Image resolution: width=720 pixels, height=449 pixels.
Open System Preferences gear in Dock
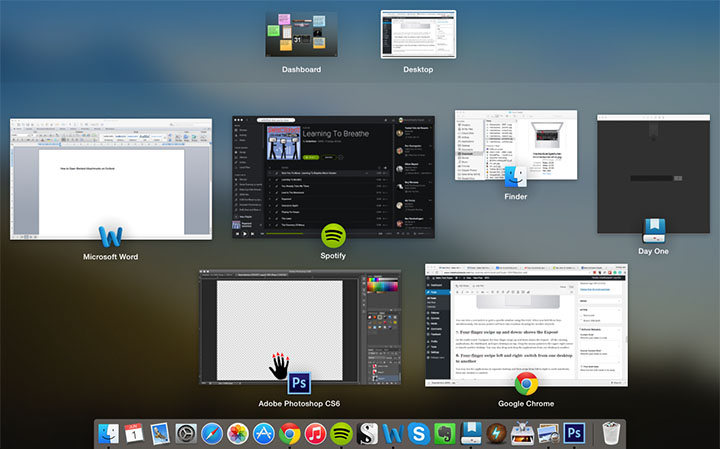point(186,433)
